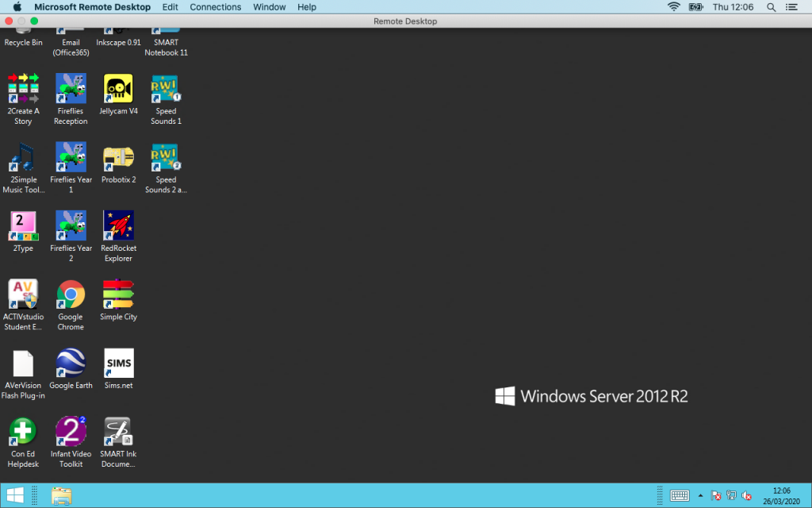
Task: Select the Fireflies Reception shortcut
Action: pos(71,99)
